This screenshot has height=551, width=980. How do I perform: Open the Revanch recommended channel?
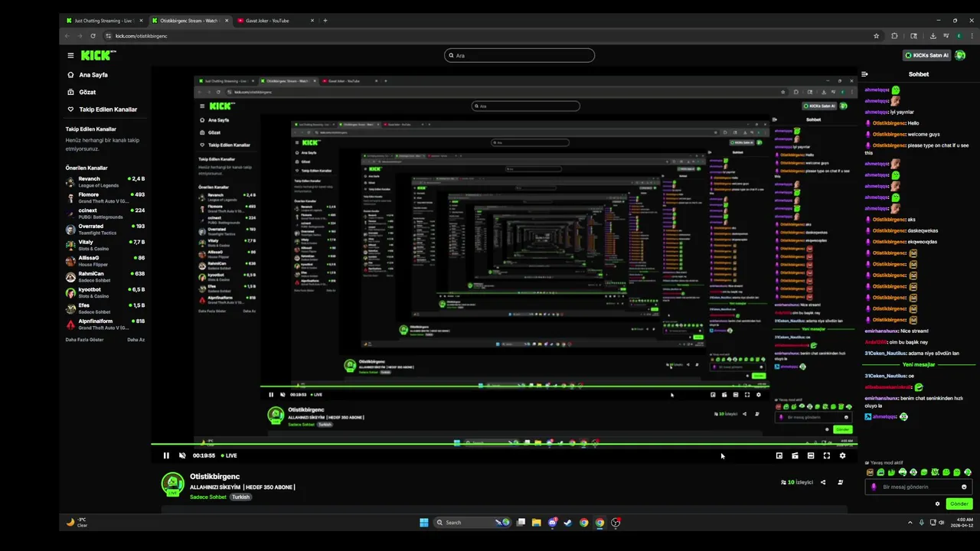(x=105, y=181)
